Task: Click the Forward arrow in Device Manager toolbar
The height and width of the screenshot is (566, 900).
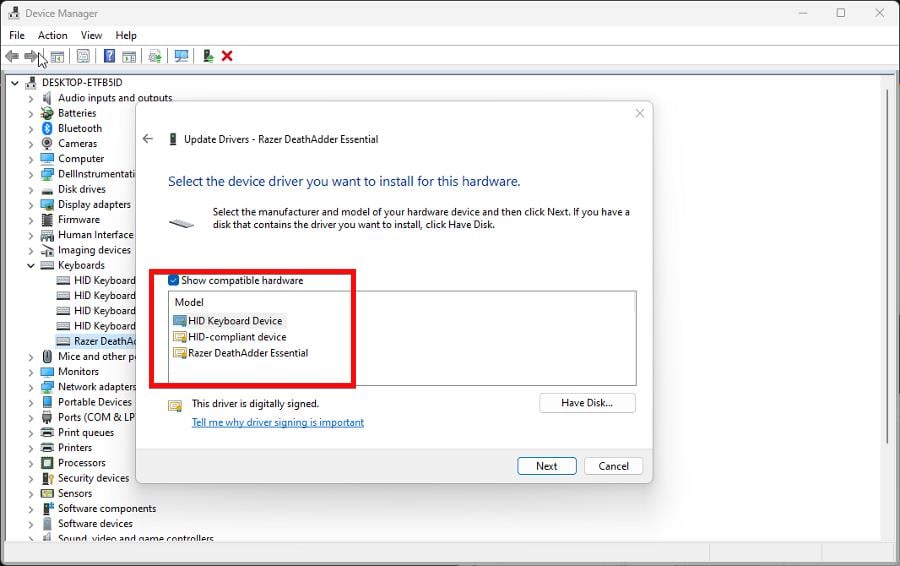Action: 30,56
